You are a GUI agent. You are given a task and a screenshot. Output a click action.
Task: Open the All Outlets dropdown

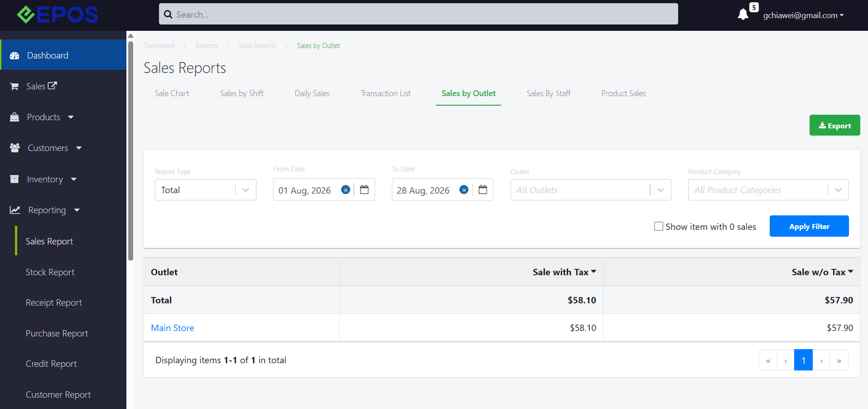[591, 190]
